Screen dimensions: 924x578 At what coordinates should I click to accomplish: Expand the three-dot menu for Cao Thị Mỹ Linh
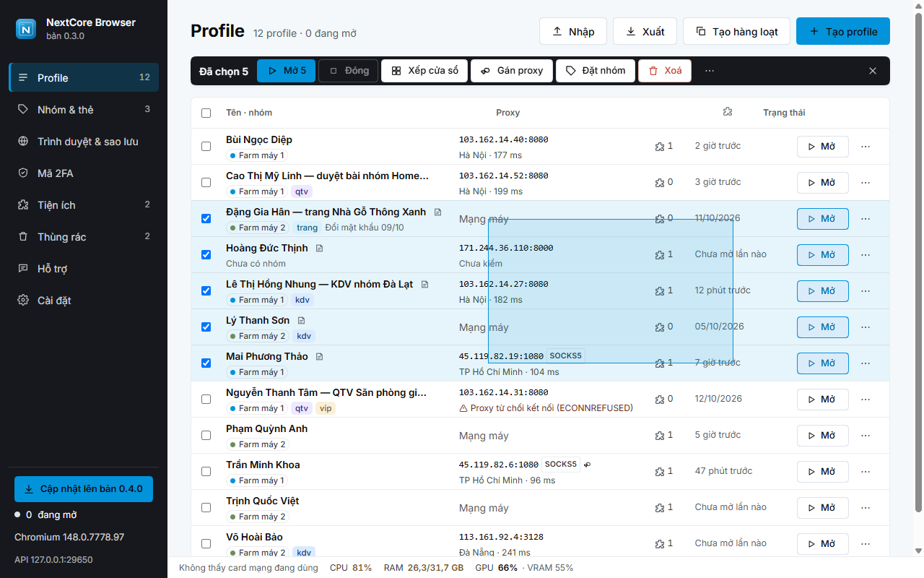(x=866, y=182)
